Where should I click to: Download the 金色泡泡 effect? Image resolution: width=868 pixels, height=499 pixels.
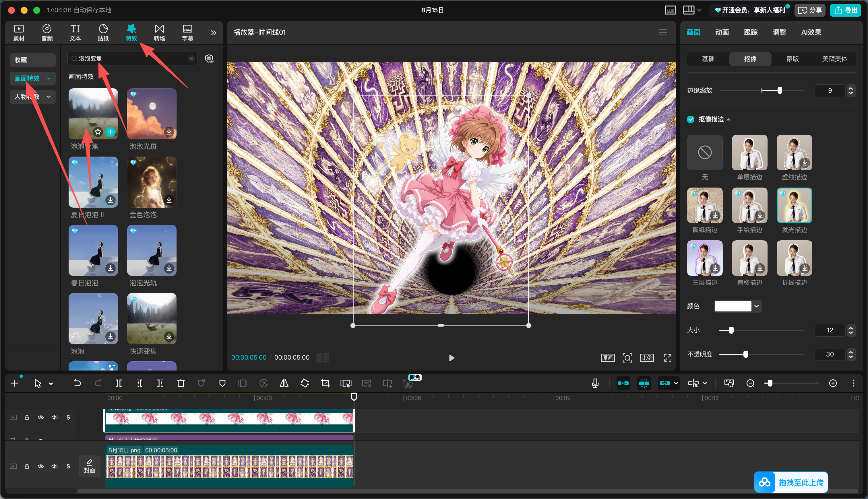click(x=169, y=200)
